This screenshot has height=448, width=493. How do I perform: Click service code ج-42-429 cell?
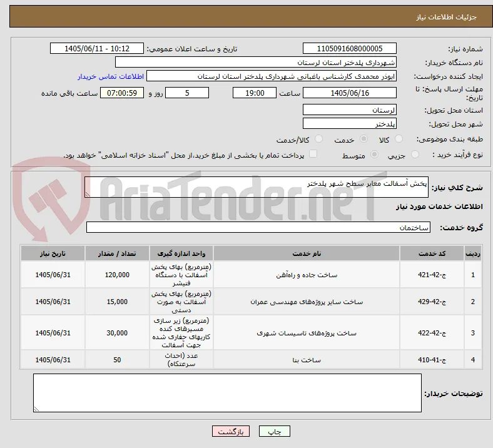point(432,302)
